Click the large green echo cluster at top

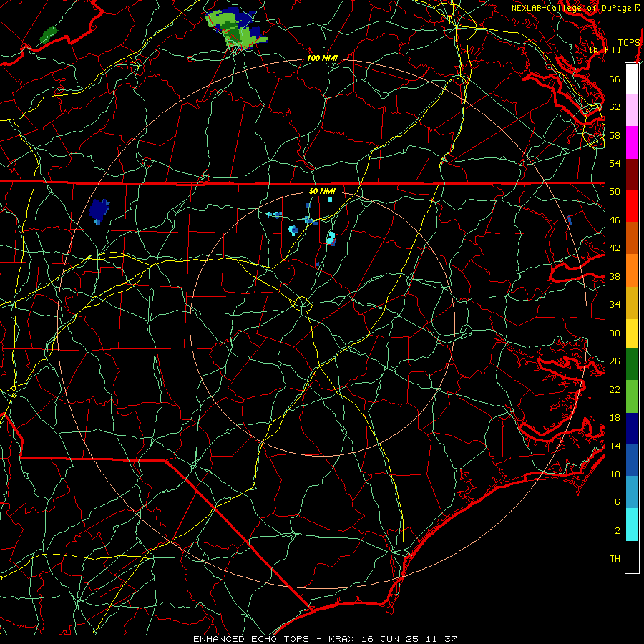pos(236,28)
